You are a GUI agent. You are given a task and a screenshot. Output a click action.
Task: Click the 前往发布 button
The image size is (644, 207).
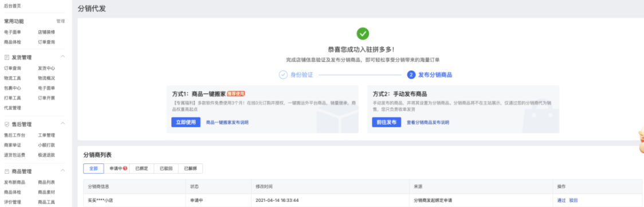tap(387, 122)
